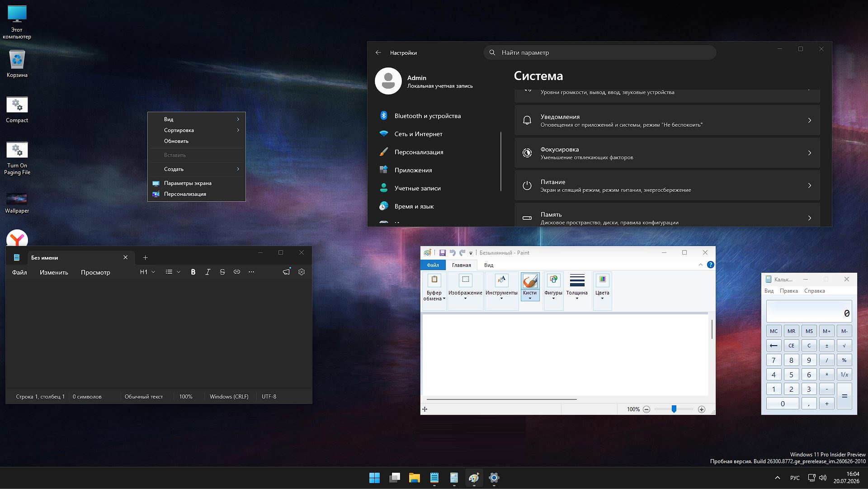This screenshot has width=868, height=489.
Task: Open Учетные записи settings category
Action: coord(436,188)
